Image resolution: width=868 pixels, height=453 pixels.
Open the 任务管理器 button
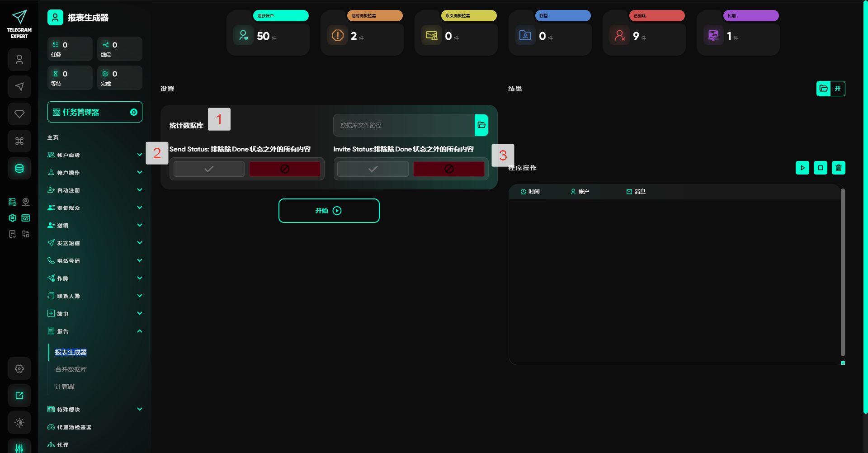point(94,112)
